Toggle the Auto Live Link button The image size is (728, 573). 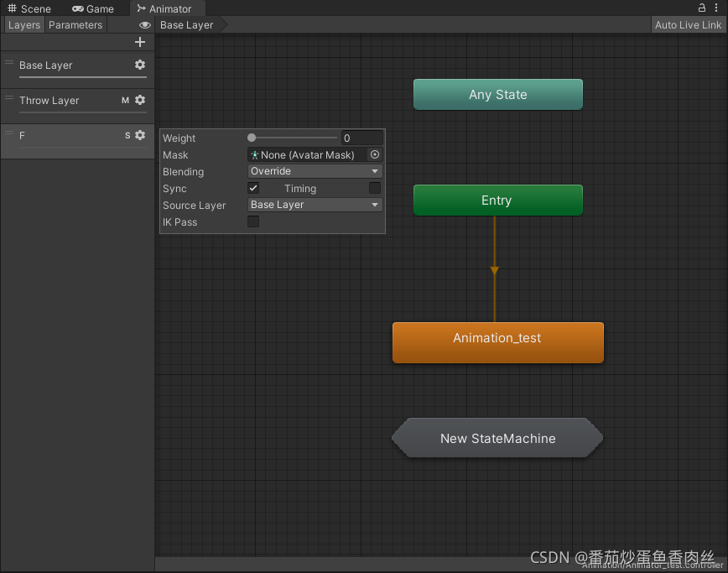tap(688, 25)
